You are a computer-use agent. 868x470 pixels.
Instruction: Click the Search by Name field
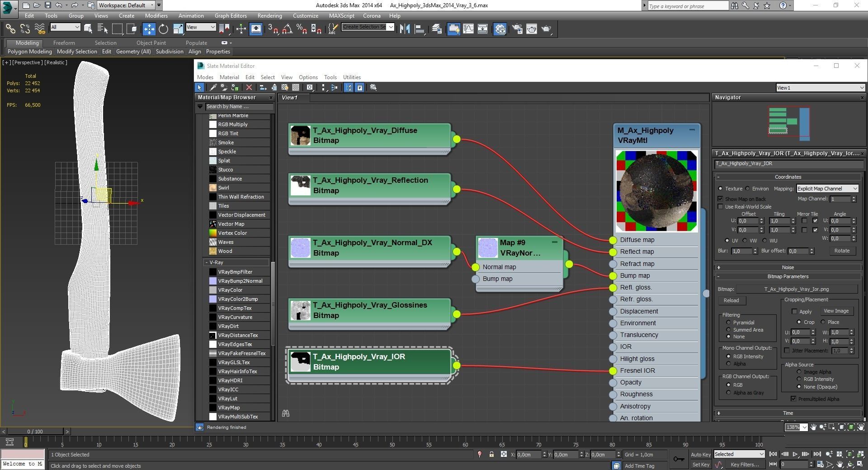click(239, 107)
